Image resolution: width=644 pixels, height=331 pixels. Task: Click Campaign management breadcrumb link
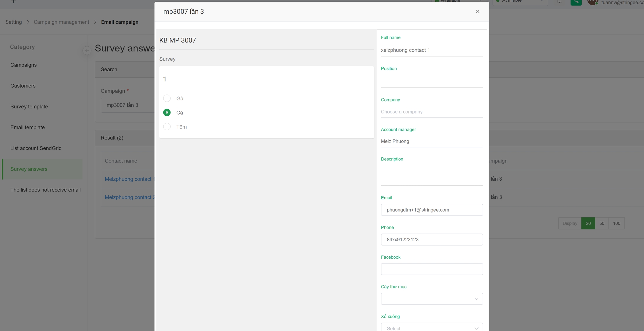tap(61, 22)
